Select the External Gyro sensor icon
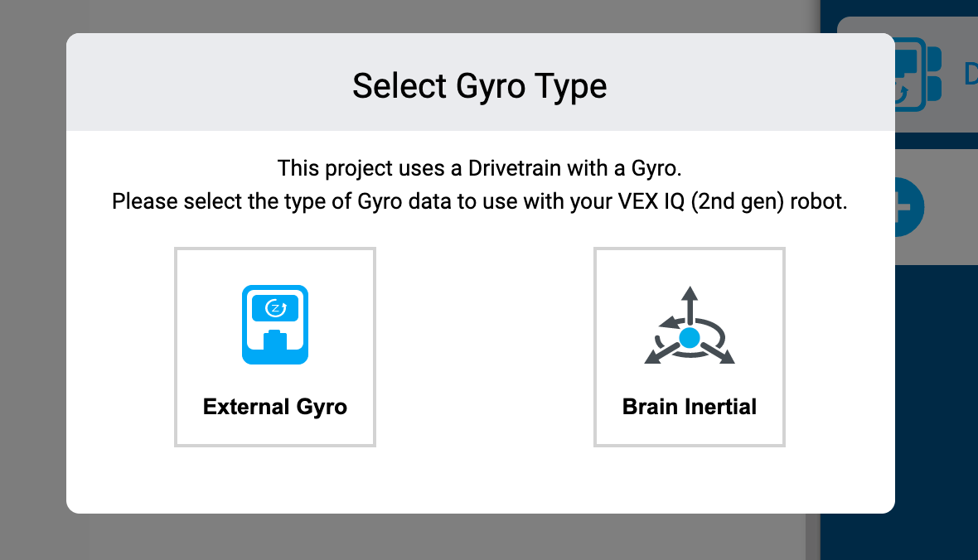This screenshot has width=978, height=560. [x=274, y=325]
